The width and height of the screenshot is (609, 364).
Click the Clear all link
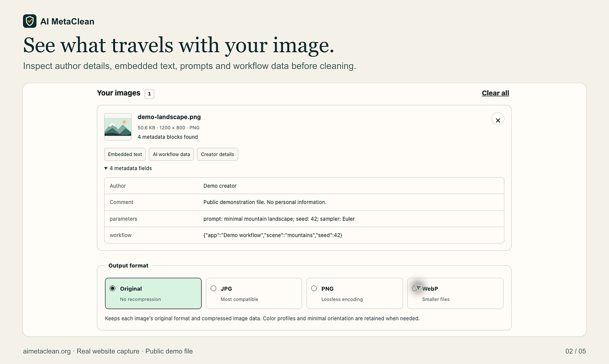(495, 93)
